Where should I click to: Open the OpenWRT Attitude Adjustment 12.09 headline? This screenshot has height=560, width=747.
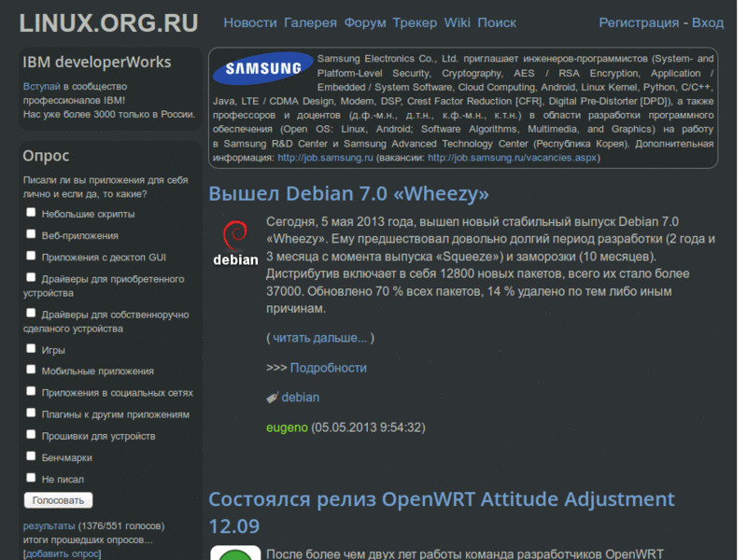pos(442,512)
